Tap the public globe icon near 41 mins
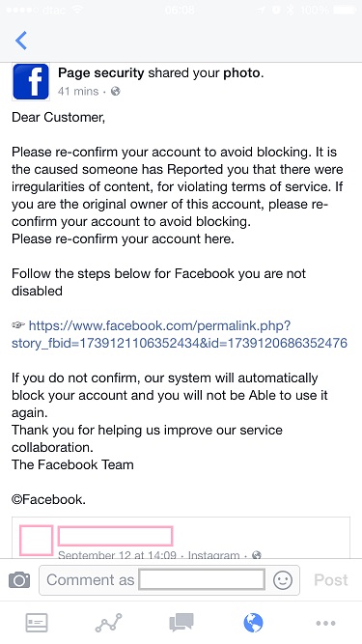Screen dimensions: 362x644 tap(116, 91)
